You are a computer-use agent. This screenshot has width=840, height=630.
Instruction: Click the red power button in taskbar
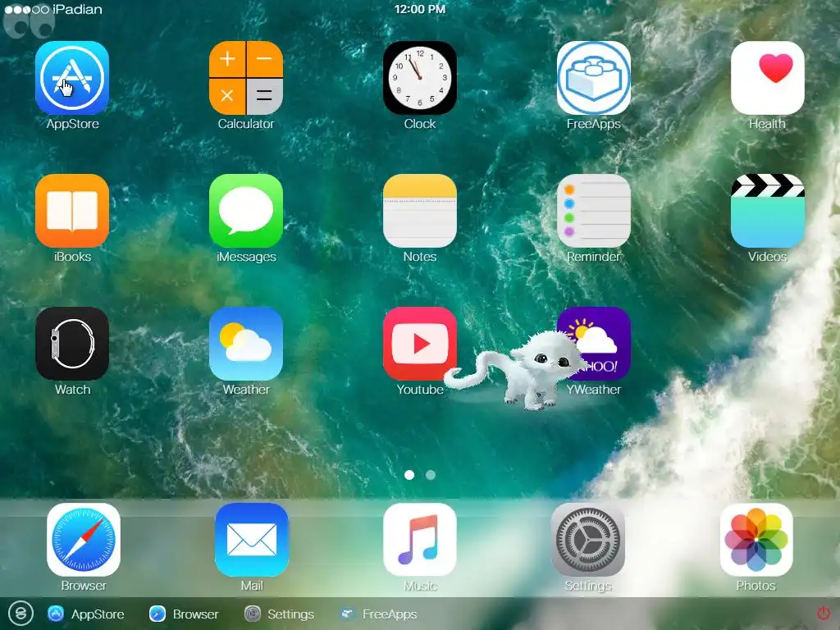click(x=824, y=614)
